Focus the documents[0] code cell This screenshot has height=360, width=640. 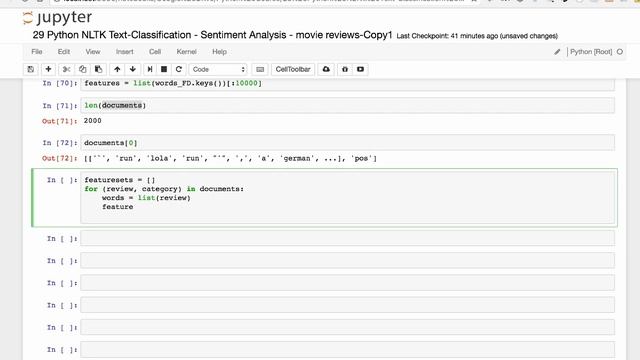347,143
